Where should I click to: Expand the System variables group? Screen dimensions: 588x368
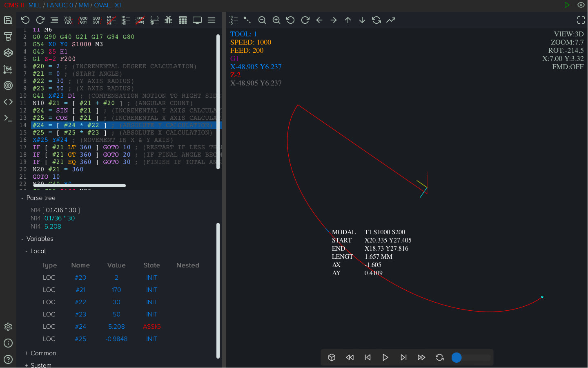pos(38,365)
